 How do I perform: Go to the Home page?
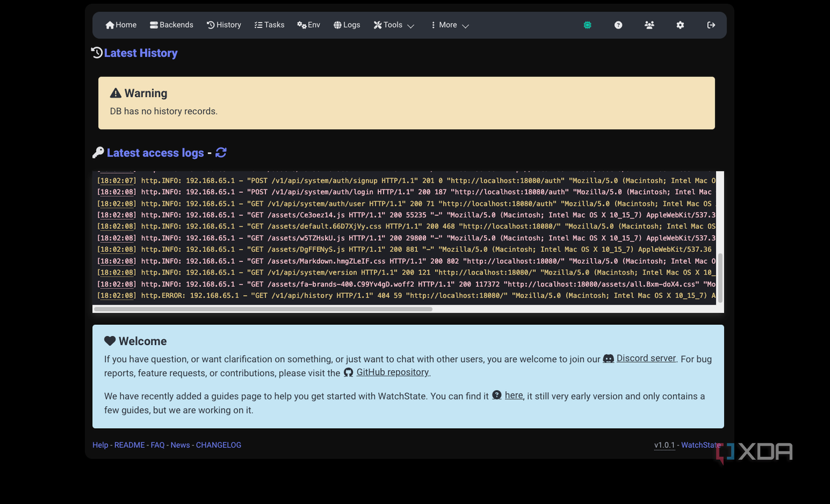click(x=121, y=25)
